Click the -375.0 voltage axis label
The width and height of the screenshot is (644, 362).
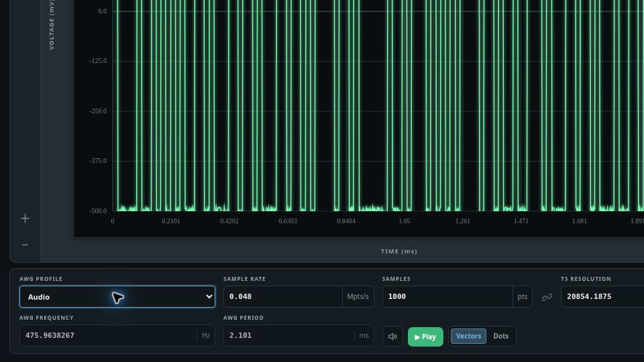(x=98, y=161)
